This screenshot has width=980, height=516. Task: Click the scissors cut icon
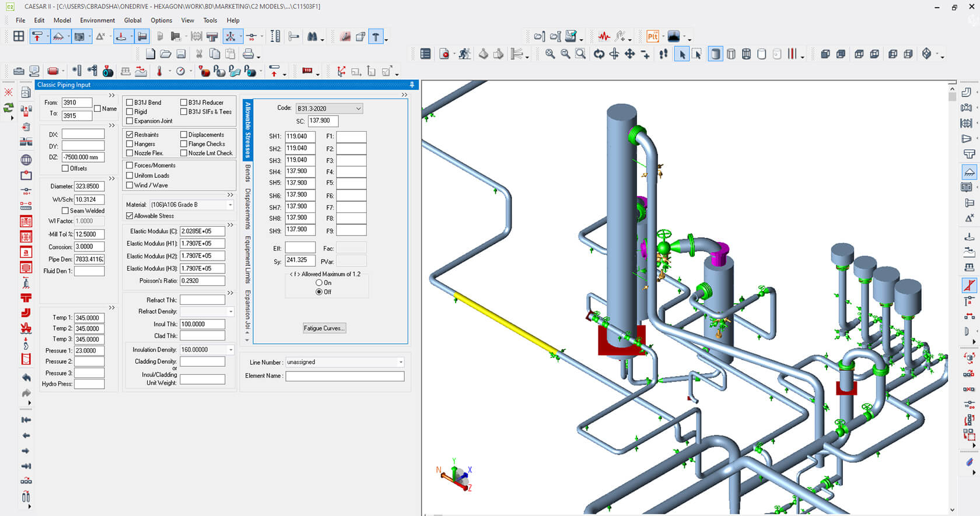[199, 54]
